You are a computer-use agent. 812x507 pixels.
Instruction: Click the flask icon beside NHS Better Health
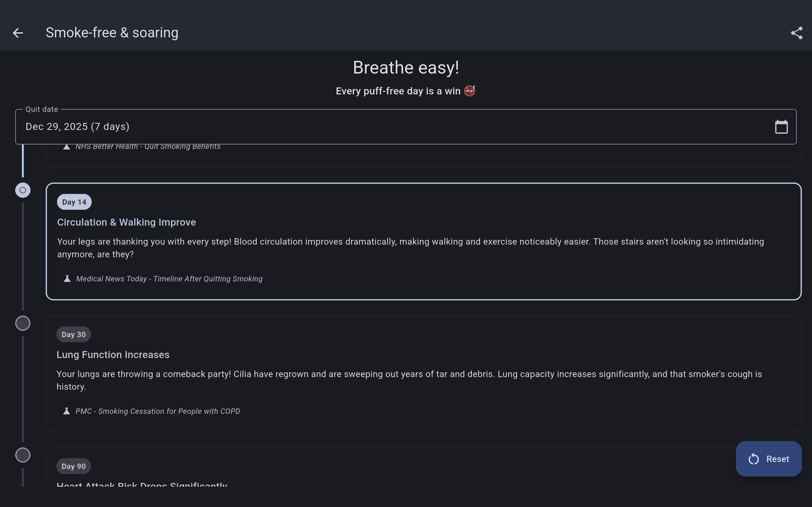(66, 147)
